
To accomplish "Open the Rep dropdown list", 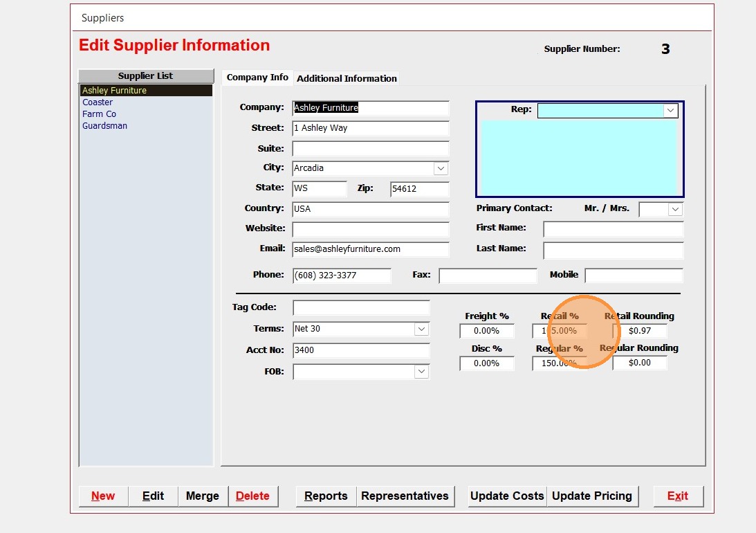I will tap(670, 110).
